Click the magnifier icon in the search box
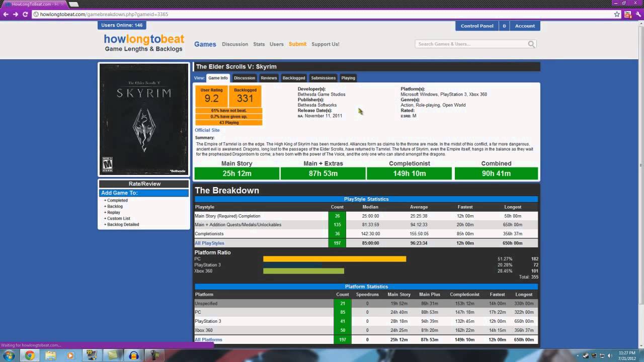644x362 pixels. [531, 44]
